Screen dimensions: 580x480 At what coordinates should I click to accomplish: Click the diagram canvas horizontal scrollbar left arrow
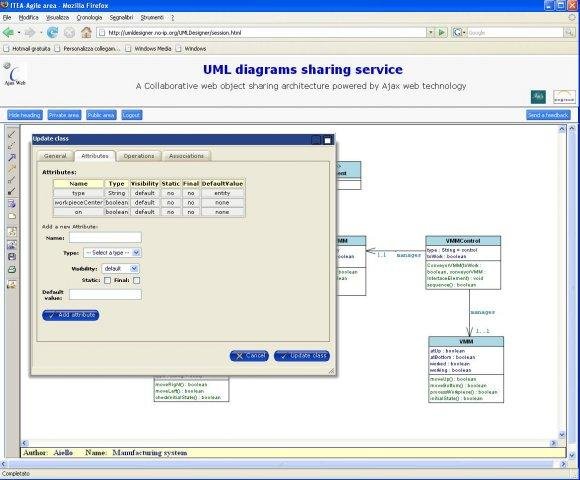point(24,443)
